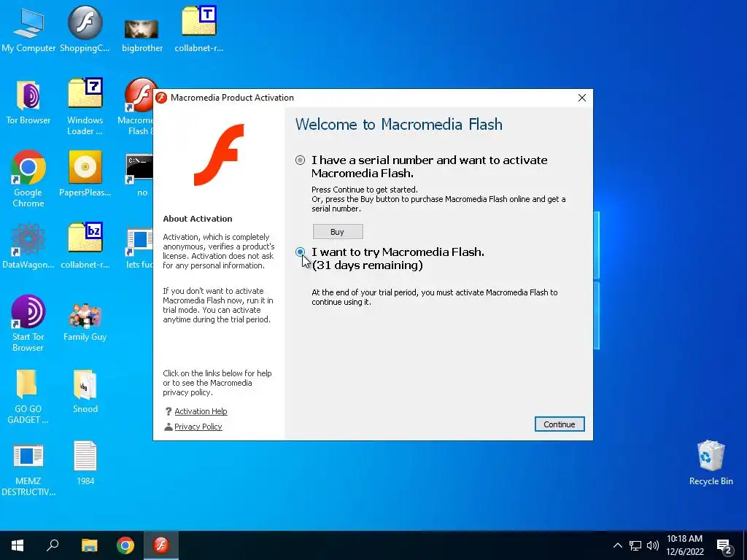747x560 pixels.
Task: Open the Family Guy desktop icon
Action: pos(85,322)
